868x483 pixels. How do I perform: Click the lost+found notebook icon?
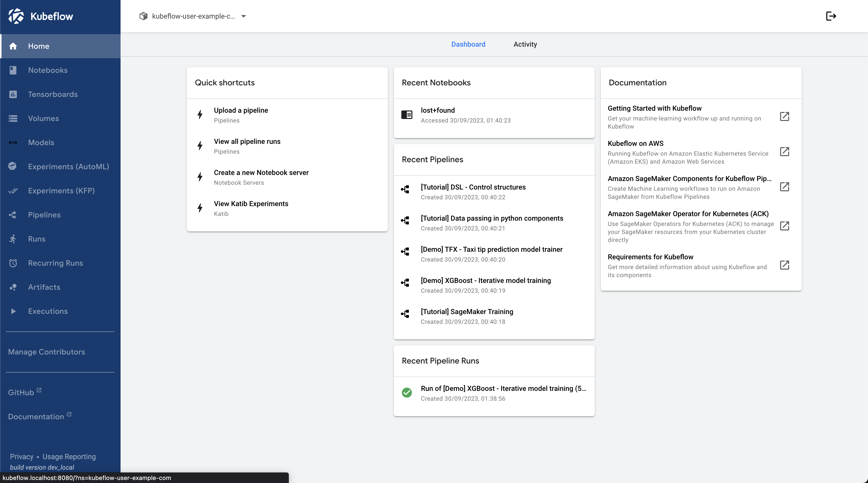[407, 115]
